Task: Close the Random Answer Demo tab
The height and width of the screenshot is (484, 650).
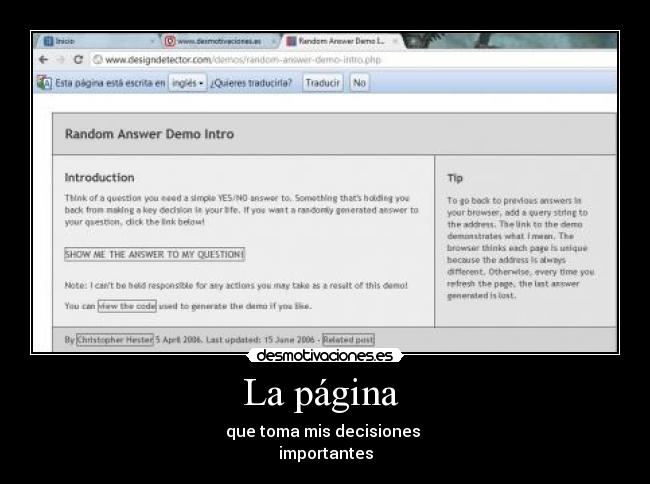Action: 395,41
